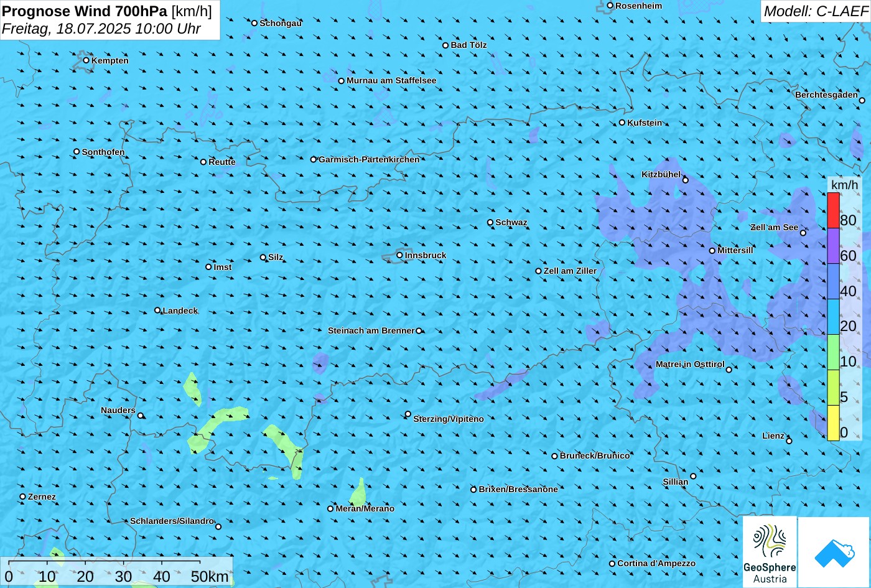The width and height of the screenshot is (871, 588).
Task: Click the Meran/Merano marker dot
Action: [x=330, y=509]
